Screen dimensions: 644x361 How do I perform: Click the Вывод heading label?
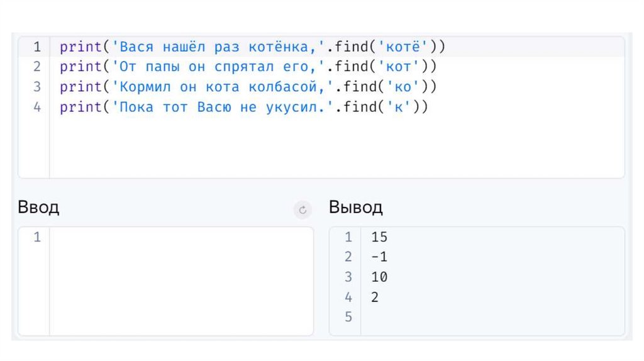(355, 208)
